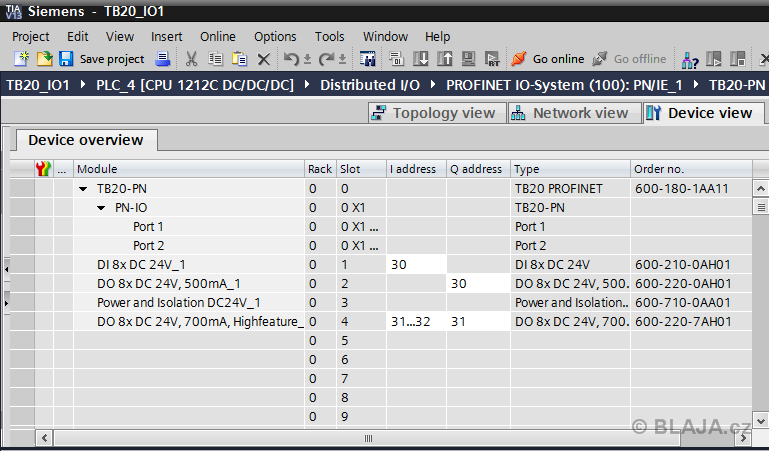
Task: Collapse the TB20-PN tree node
Action: tap(83, 189)
